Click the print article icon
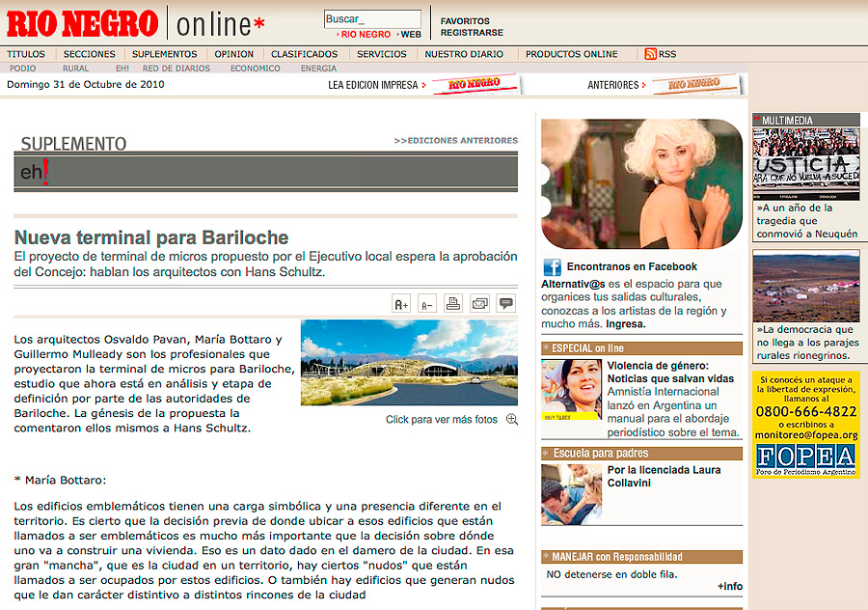Viewport: 868px width, 610px height. pos(453,304)
